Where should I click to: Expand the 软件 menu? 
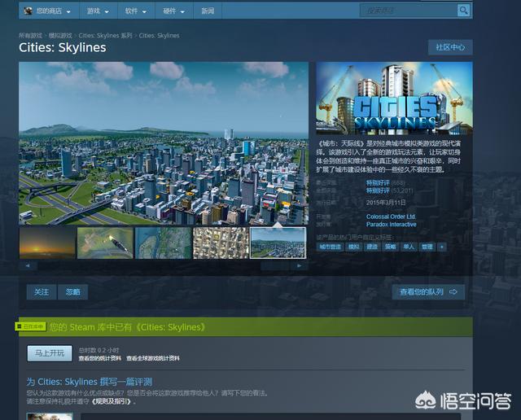pyautogui.click(x=136, y=11)
